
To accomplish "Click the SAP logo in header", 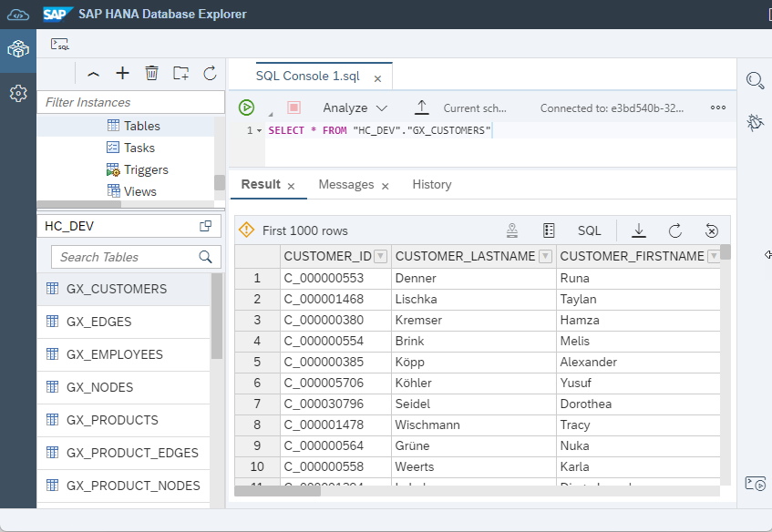I will [x=57, y=14].
